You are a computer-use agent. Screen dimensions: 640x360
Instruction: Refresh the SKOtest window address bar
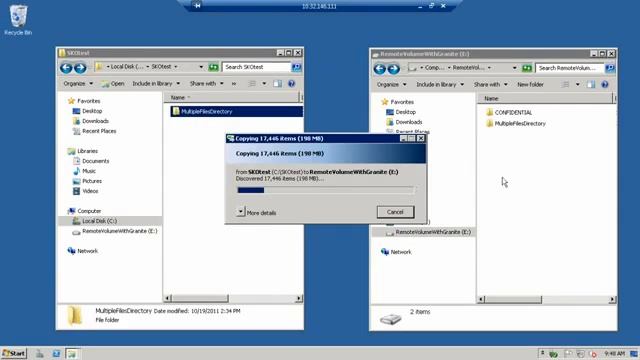point(213,67)
